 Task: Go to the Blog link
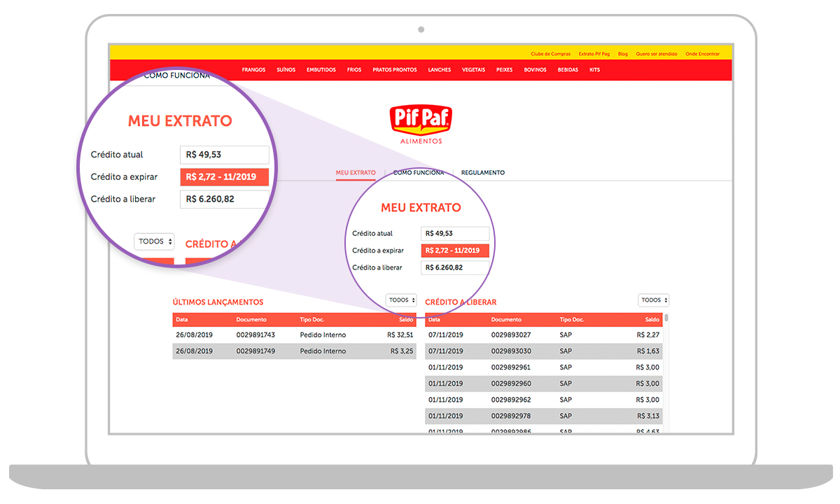pos(623,54)
